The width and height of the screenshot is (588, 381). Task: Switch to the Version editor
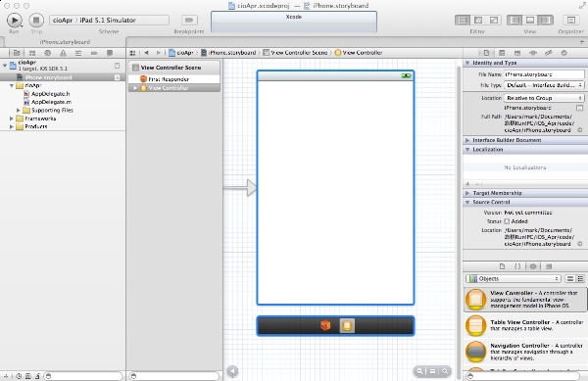pyautogui.click(x=494, y=20)
